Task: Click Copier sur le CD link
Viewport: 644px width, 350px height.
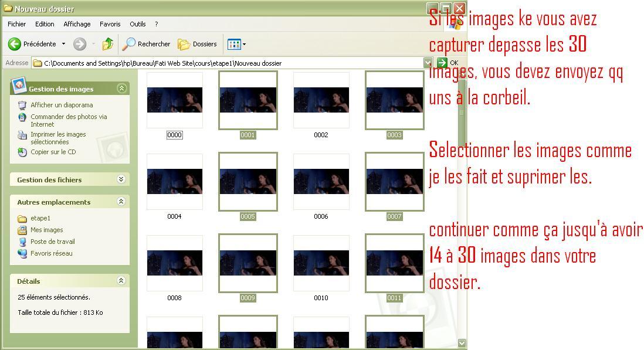Action: coord(53,152)
